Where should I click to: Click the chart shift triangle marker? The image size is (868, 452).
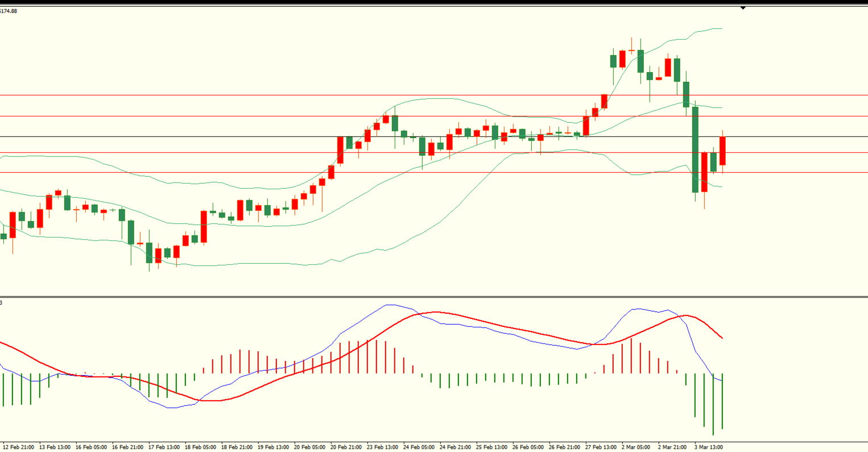coord(743,8)
